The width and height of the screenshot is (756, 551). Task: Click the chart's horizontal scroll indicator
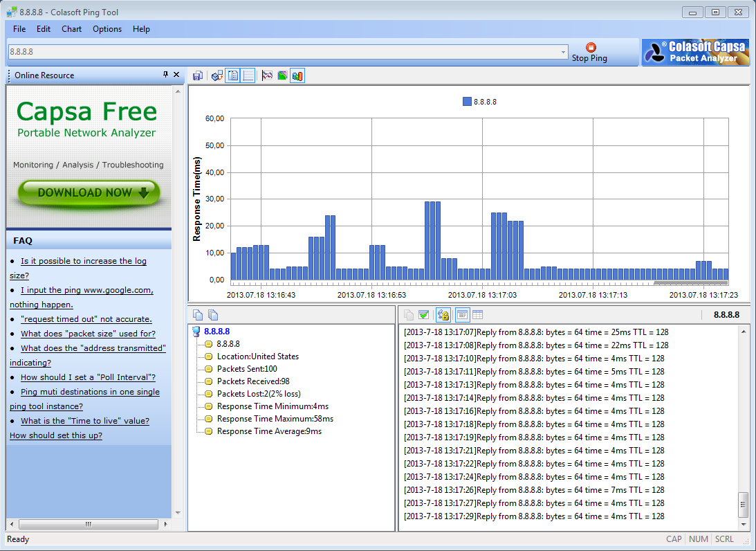690,282
